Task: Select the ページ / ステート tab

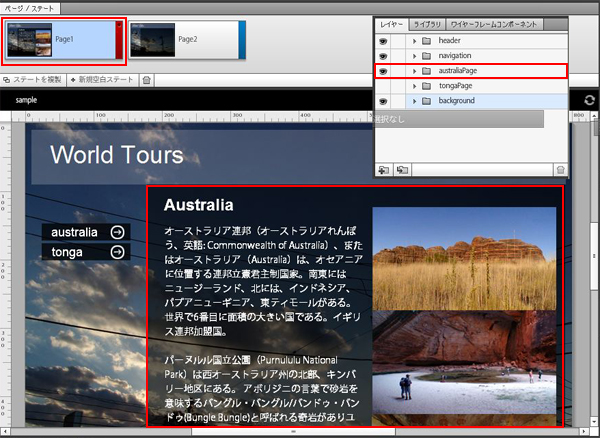Action: (29, 8)
